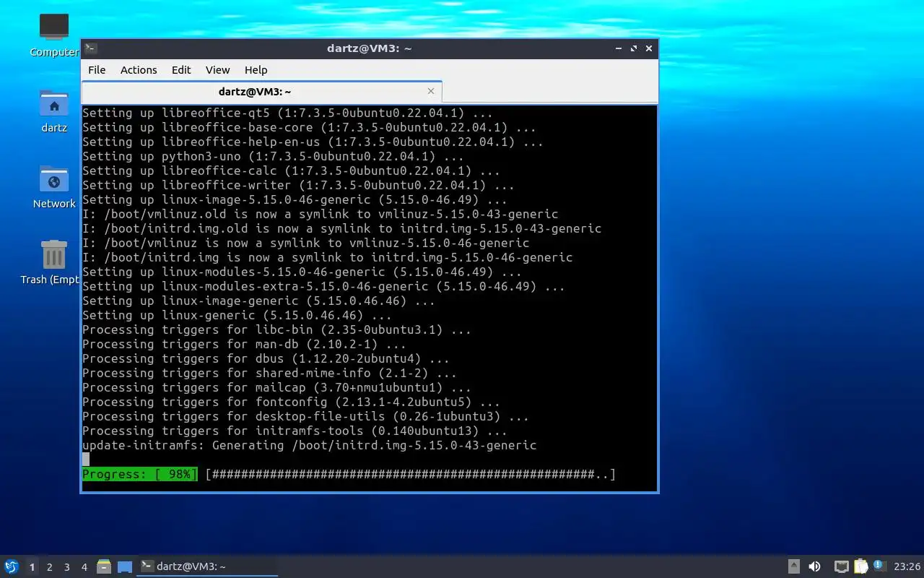Image resolution: width=924 pixels, height=578 pixels.
Task: Launch the file manager from the panel
Action: 104,566
